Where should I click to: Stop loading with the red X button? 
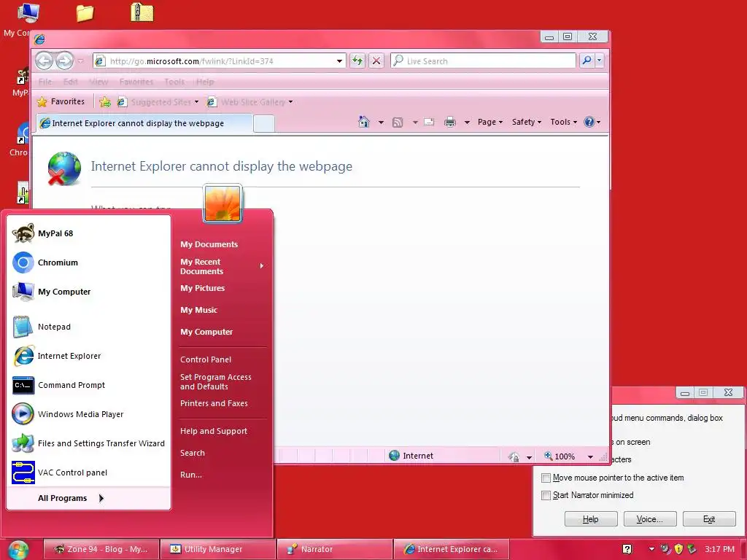click(376, 61)
